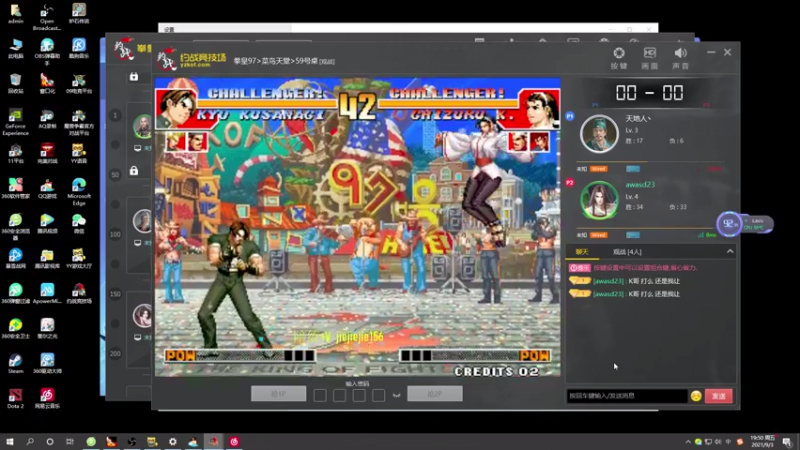Click the fourth password digit box

[379, 395]
